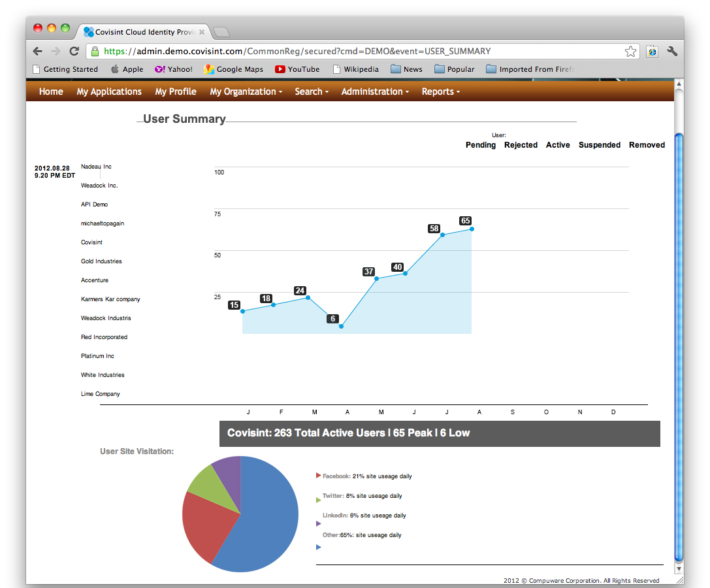Open My Applications in the navigation bar

109,91
